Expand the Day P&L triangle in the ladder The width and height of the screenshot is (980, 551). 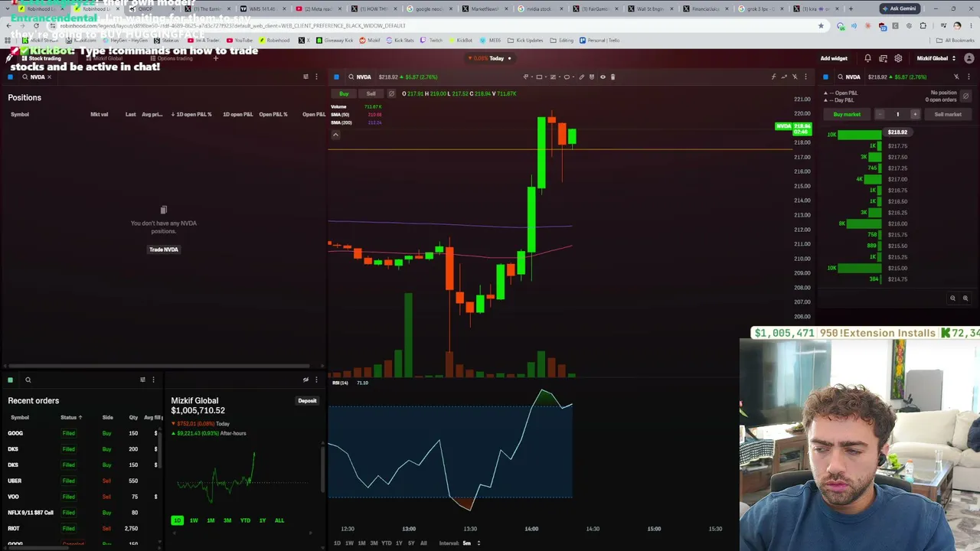826,100
